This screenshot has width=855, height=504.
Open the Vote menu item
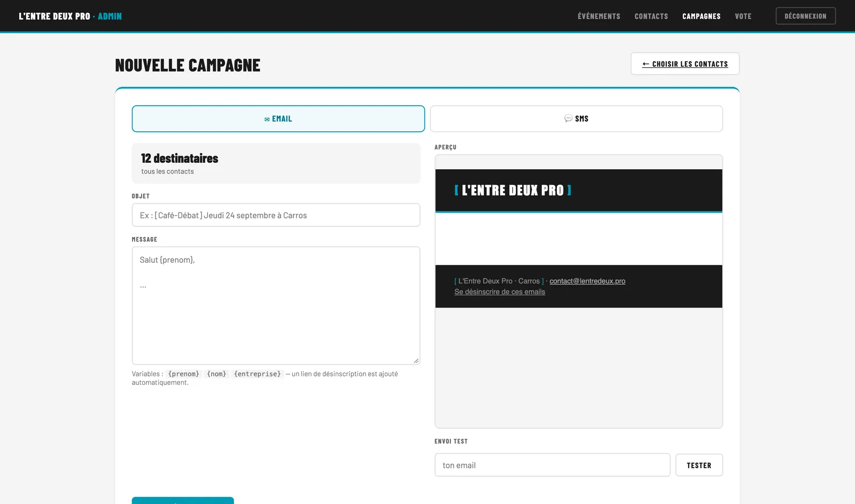(743, 16)
